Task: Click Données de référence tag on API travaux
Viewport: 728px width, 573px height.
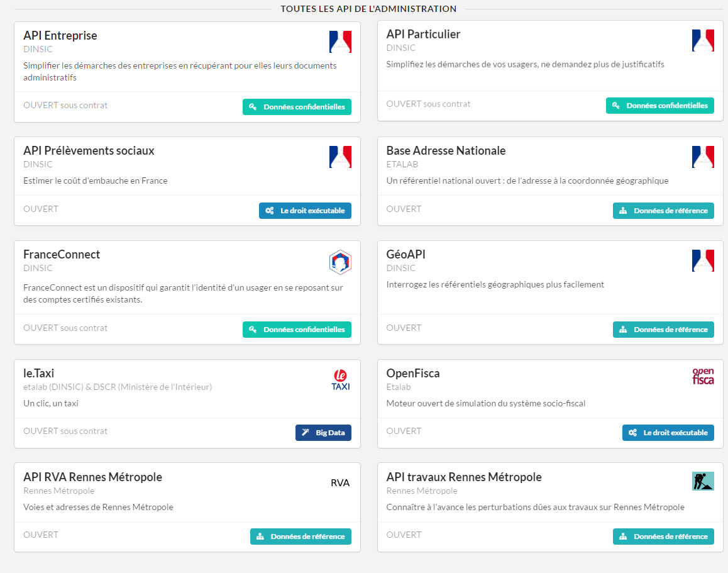Action: click(663, 537)
